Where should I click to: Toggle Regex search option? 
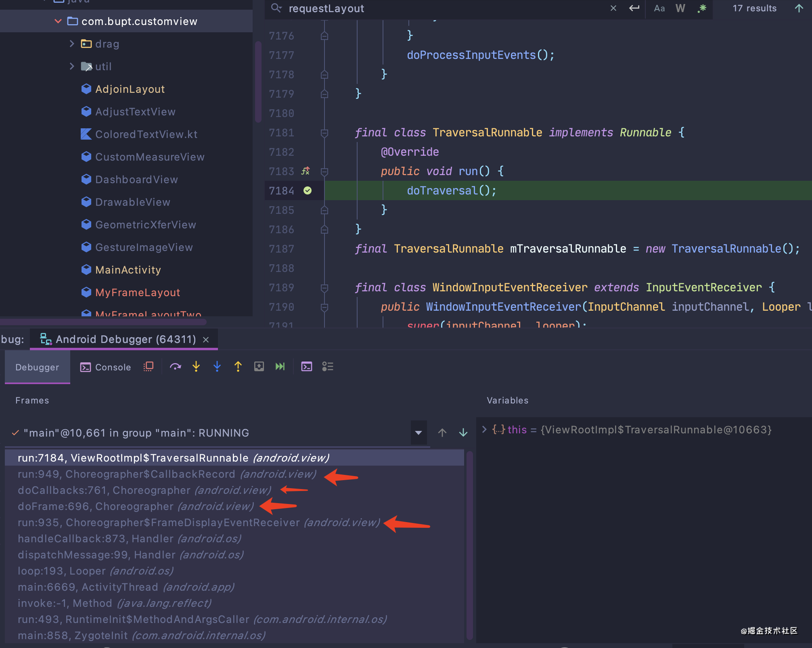(x=702, y=8)
